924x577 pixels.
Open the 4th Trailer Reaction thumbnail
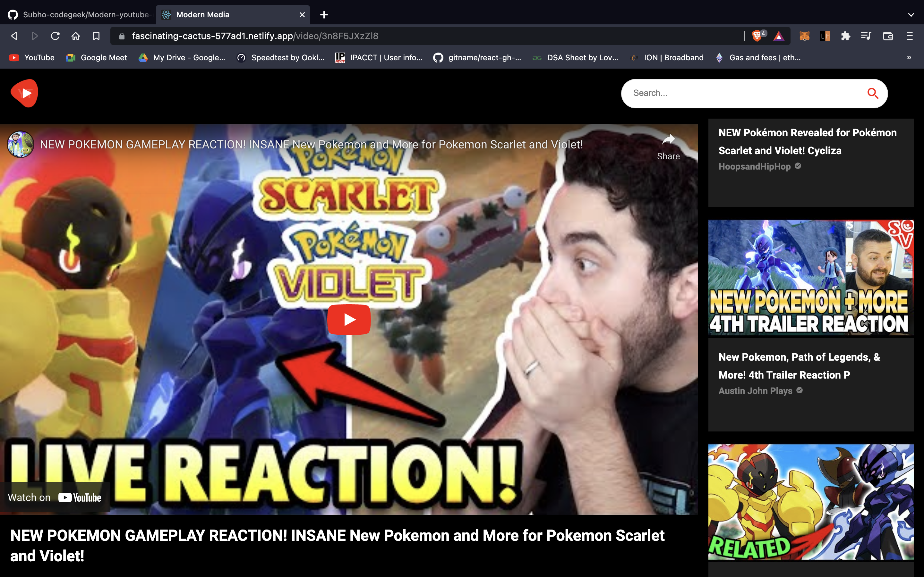click(x=811, y=277)
